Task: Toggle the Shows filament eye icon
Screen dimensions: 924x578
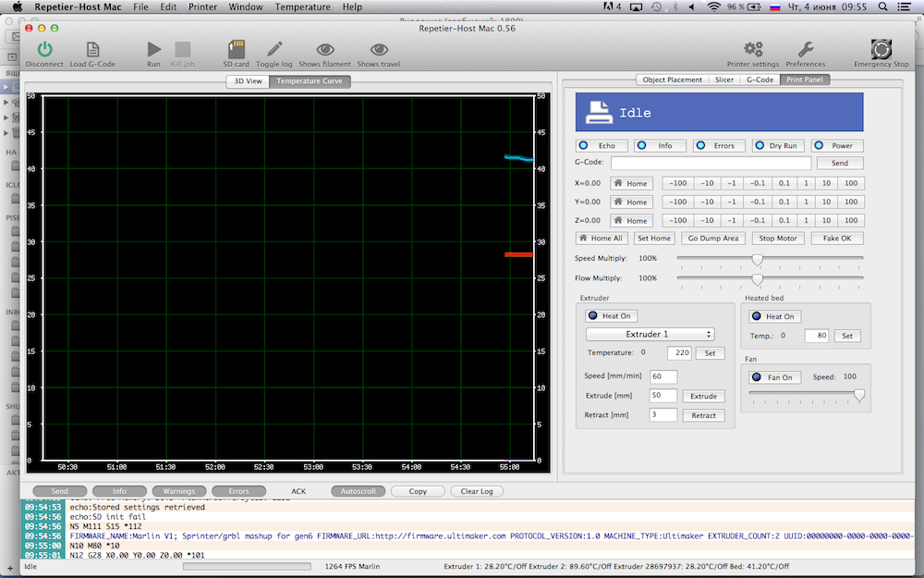Action: (x=323, y=50)
